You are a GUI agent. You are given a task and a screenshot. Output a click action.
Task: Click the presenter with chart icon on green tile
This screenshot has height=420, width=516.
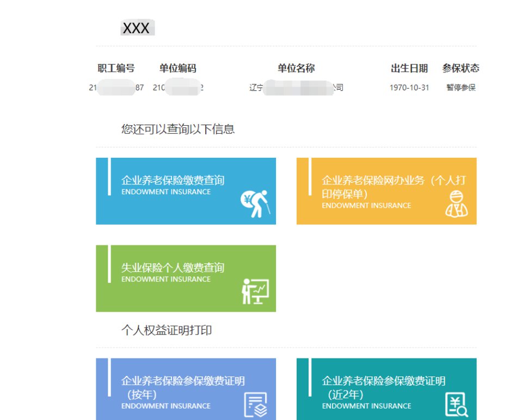click(x=255, y=291)
